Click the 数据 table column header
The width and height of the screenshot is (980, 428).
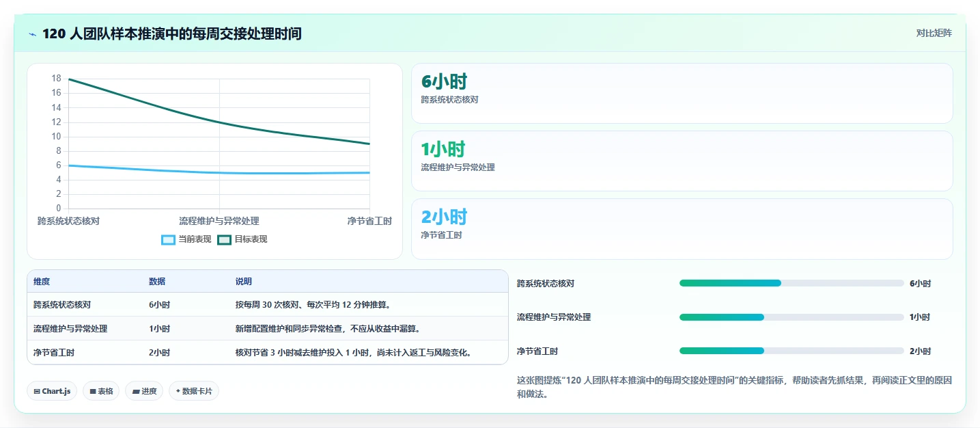(157, 282)
